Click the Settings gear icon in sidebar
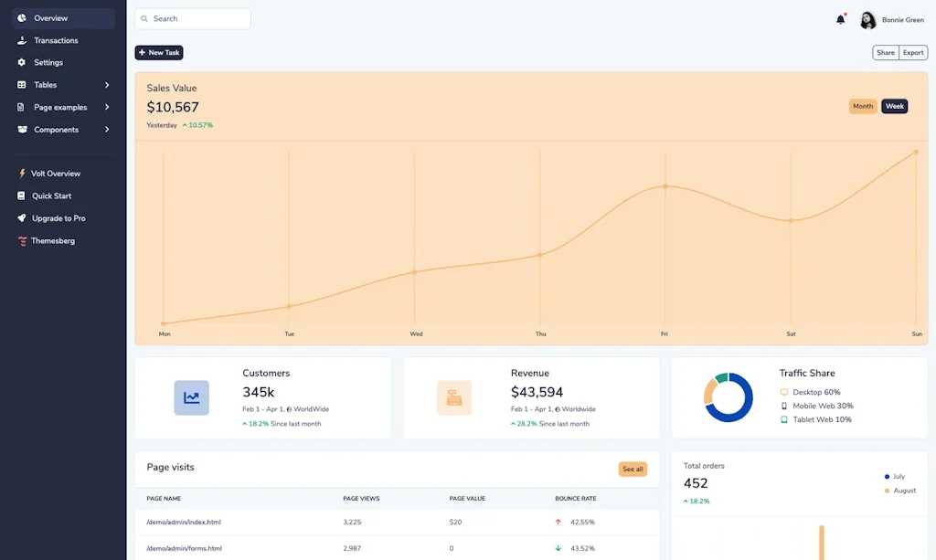The width and height of the screenshot is (936, 560). [x=22, y=62]
